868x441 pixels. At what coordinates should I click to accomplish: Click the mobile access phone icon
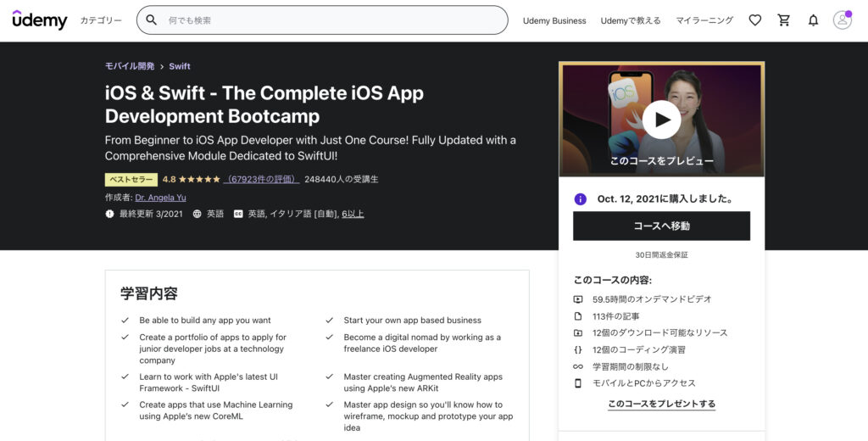pos(578,382)
